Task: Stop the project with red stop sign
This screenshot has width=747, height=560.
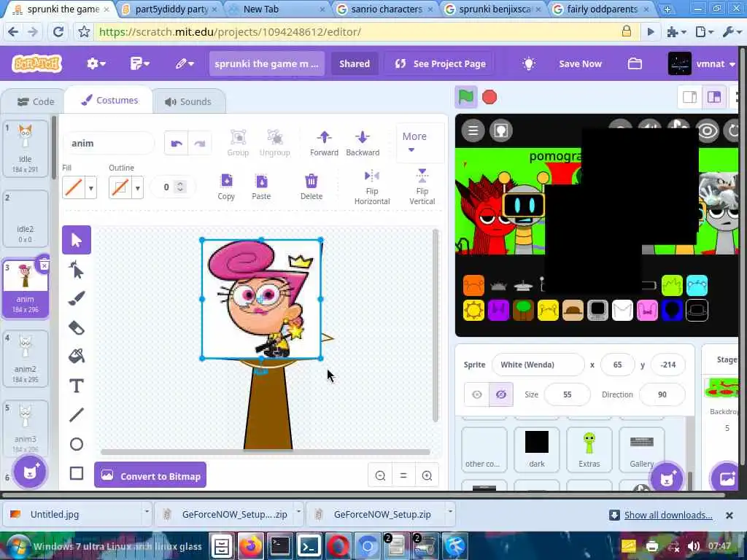Action: click(x=489, y=97)
